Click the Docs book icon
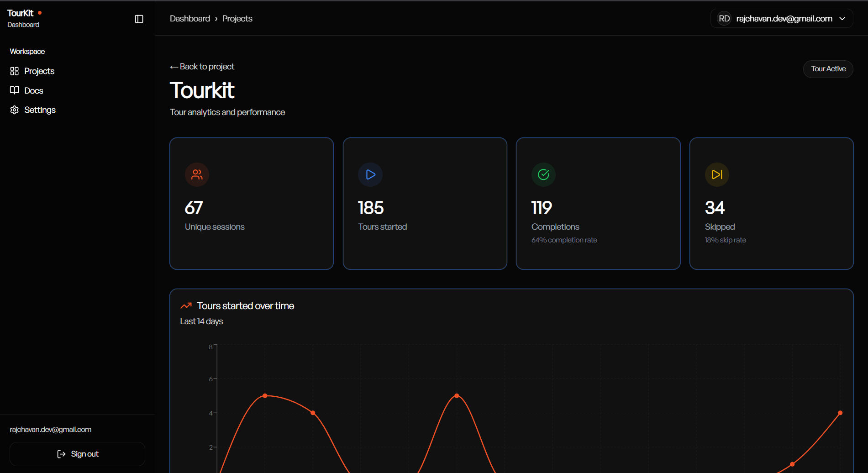This screenshot has height=473, width=868. tap(15, 90)
